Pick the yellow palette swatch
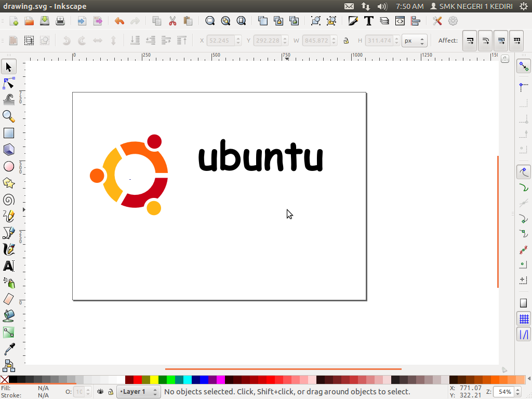This screenshot has width=532, height=399. click(154, 380)
